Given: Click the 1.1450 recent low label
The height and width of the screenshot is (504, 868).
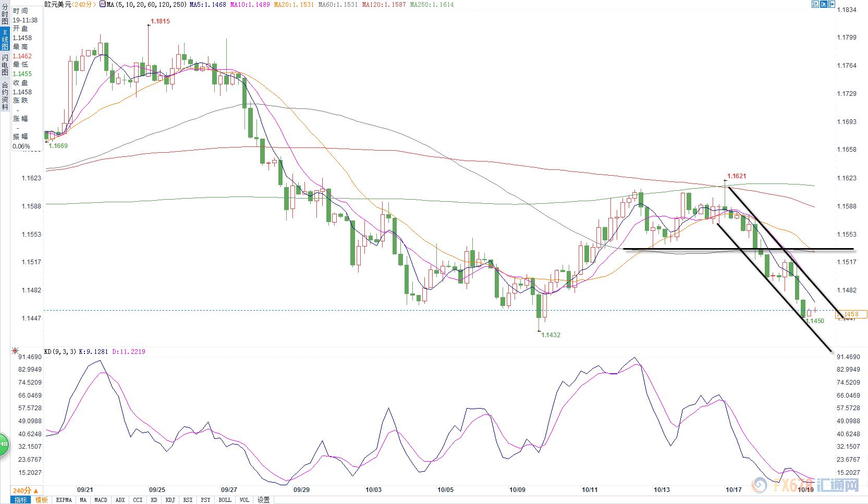Looking at the screenshot, I should click(815, 321).
